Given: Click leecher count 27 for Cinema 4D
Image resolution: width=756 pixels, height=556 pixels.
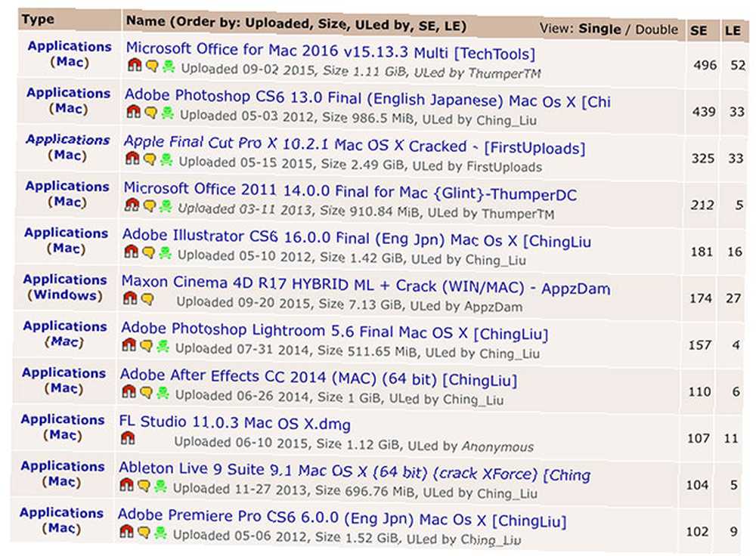Looking at the screenshot, I should 733,298.
